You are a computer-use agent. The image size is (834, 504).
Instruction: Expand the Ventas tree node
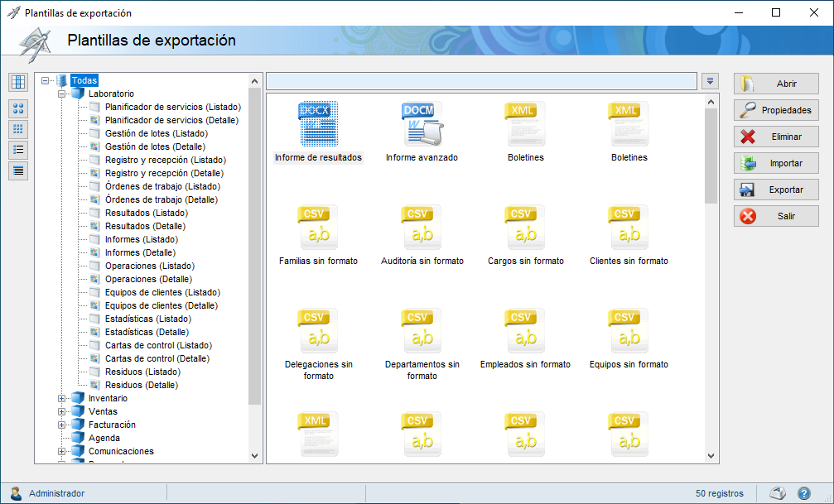pyautogui.click(x=61, y=412)
